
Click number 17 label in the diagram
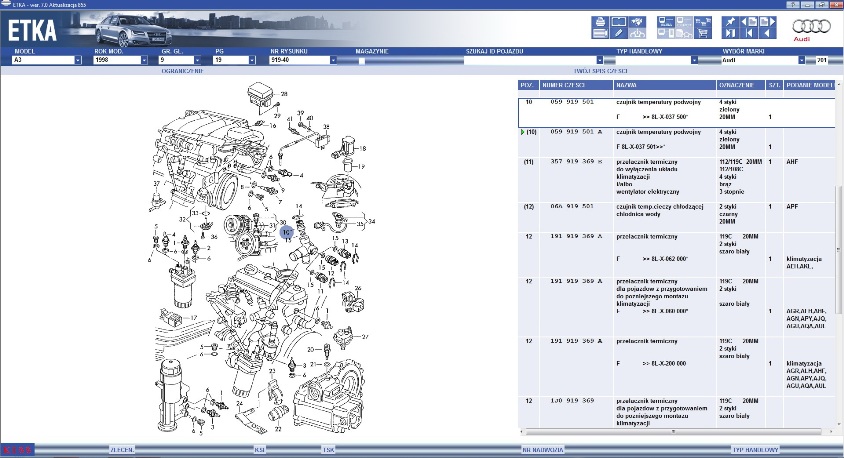[x=194, y=318]
